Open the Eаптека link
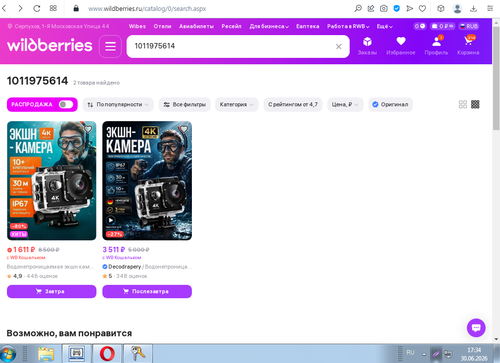 click(x=308, y=26)
